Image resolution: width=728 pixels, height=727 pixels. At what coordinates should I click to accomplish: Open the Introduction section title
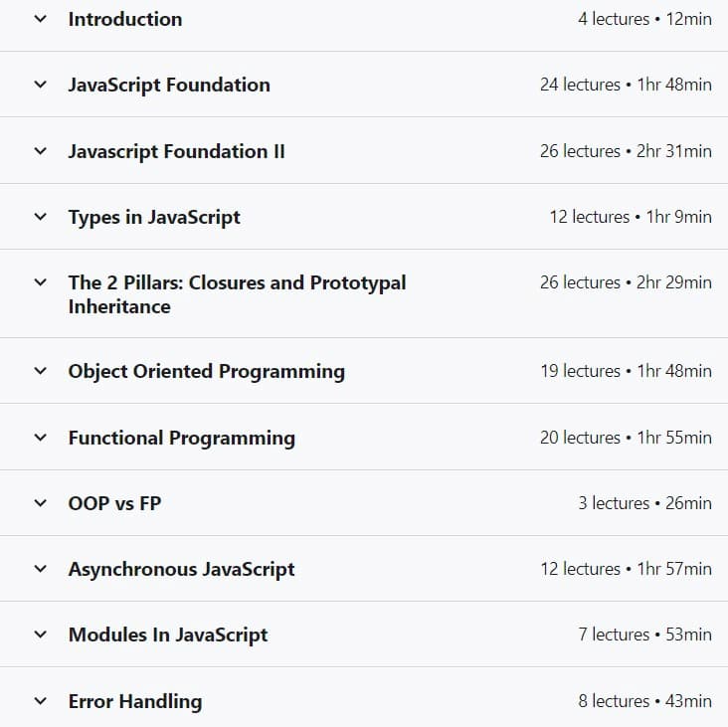pyautogui.click(x=125, y=19)
